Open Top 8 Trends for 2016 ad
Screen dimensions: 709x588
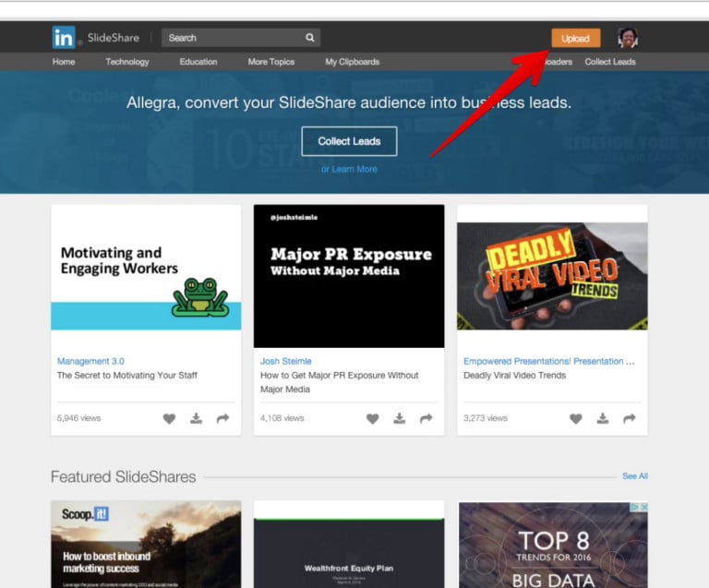coord(553,545)
